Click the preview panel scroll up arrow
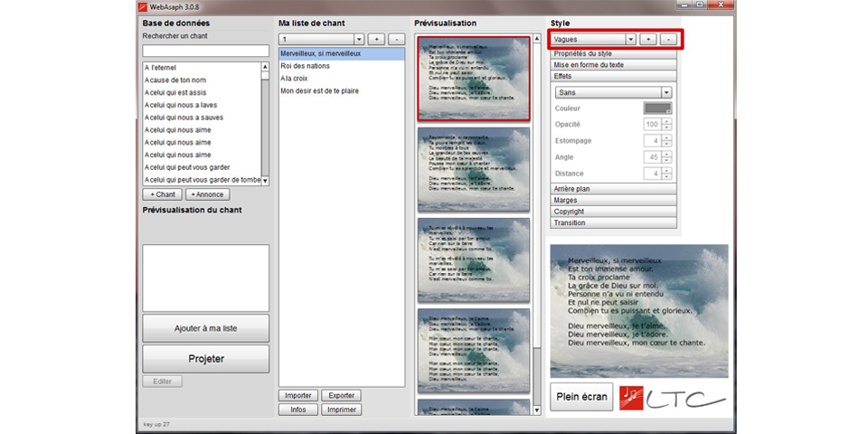 pos(536,39)
